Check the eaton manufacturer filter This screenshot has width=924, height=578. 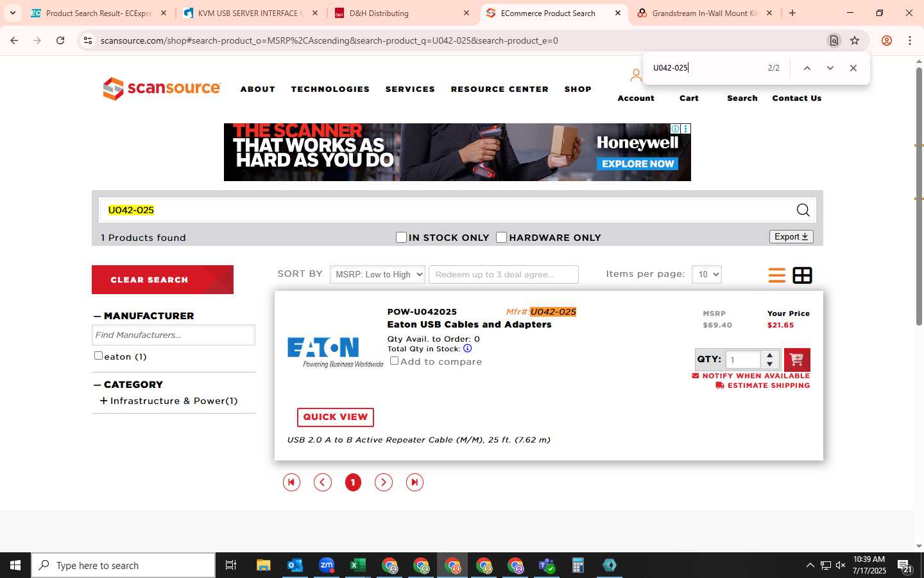click(98, 355)
